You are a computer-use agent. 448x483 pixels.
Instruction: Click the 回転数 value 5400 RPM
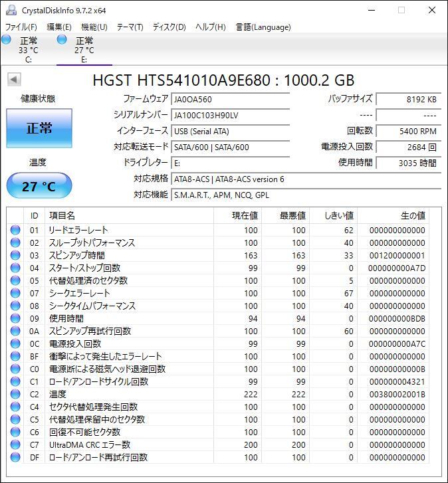click(409, 132)
